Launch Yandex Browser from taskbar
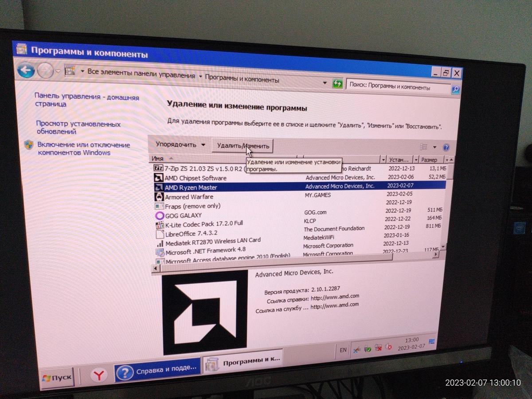This screenshot has width=532, height=399. coord(99,375)
